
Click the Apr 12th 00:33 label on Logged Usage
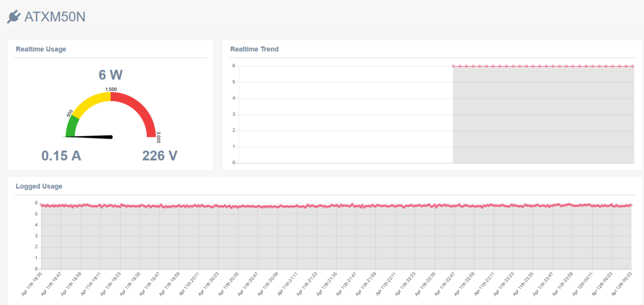point(622,283)
